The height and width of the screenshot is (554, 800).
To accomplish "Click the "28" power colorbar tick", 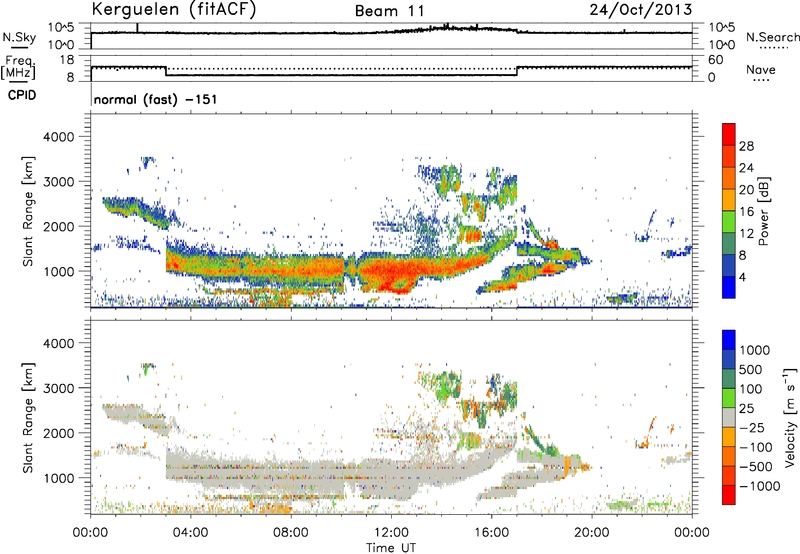I will [746, 146].
